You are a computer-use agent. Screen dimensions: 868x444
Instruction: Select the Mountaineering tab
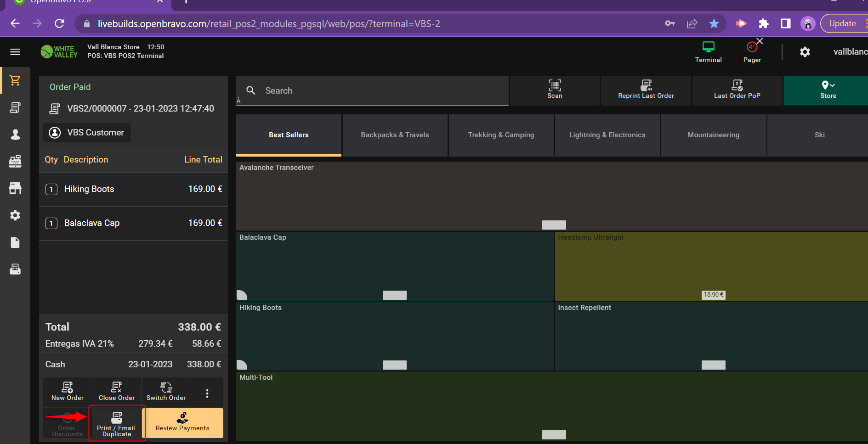pos(713,135)
